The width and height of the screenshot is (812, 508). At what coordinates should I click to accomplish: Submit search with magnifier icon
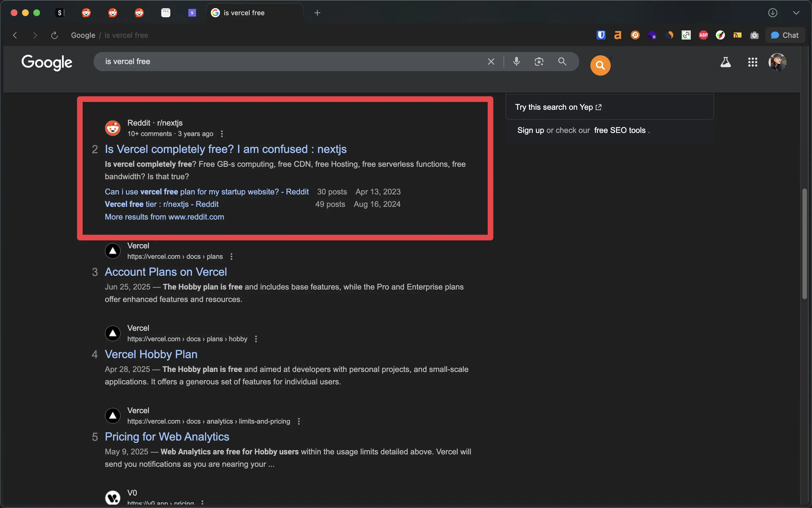pos(562,62)
